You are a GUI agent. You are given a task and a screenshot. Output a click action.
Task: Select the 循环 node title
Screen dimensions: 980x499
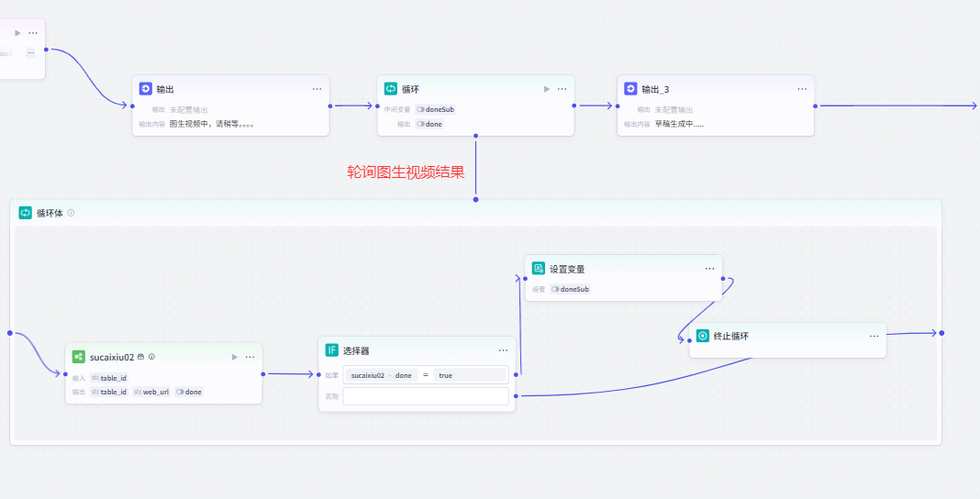410,89
